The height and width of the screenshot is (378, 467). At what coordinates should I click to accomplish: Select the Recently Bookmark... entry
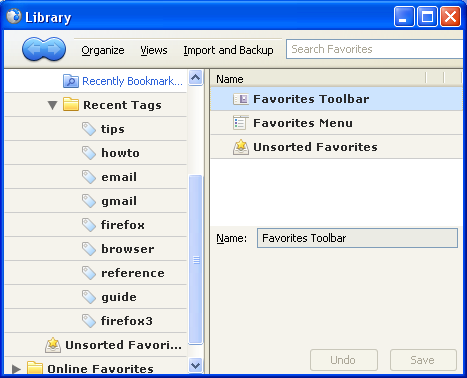132,81
